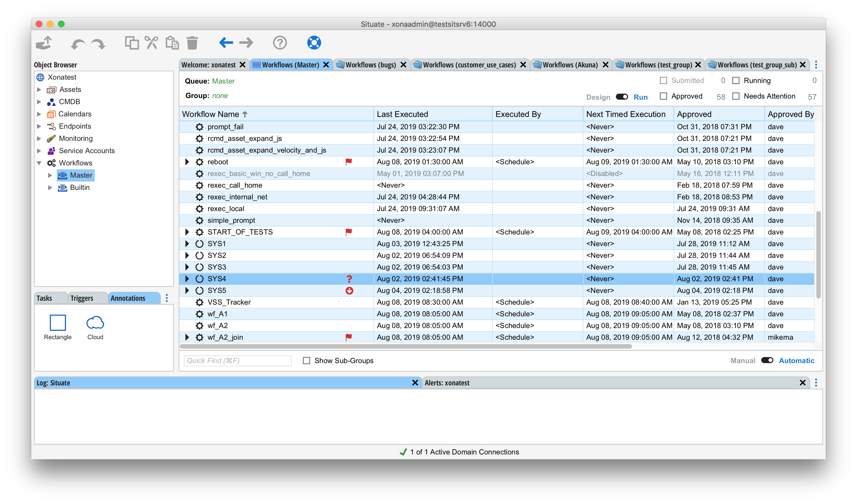This screenshot has width=857, height=504.
Task: Check the Show Sub-Groups checkbox
Action: [307, 361]
